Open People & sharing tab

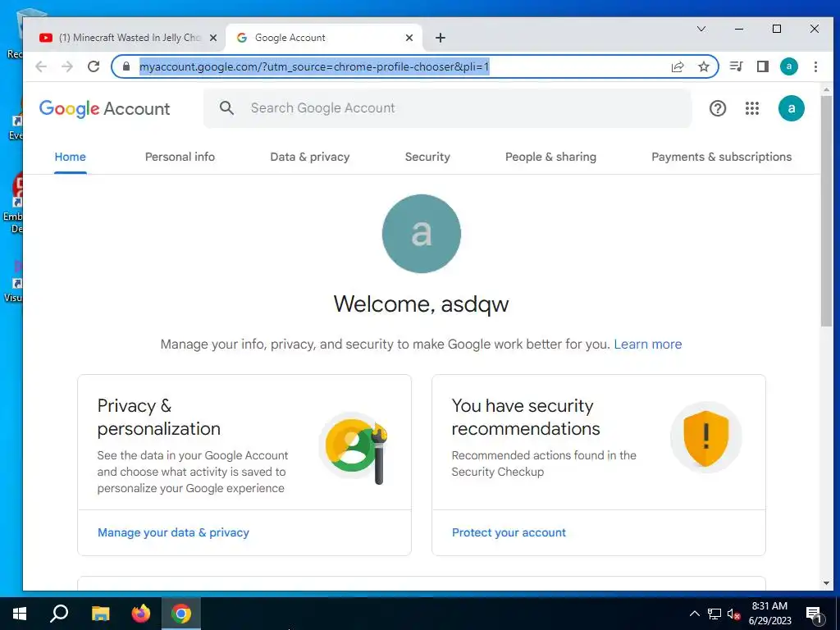tap(550, 157)
